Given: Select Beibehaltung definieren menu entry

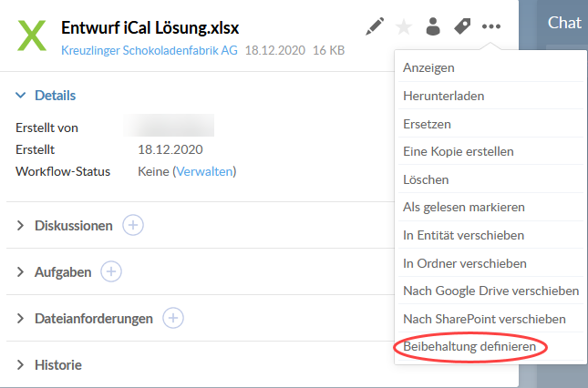Looking at the screenshot, I should (x=490, y=346).
